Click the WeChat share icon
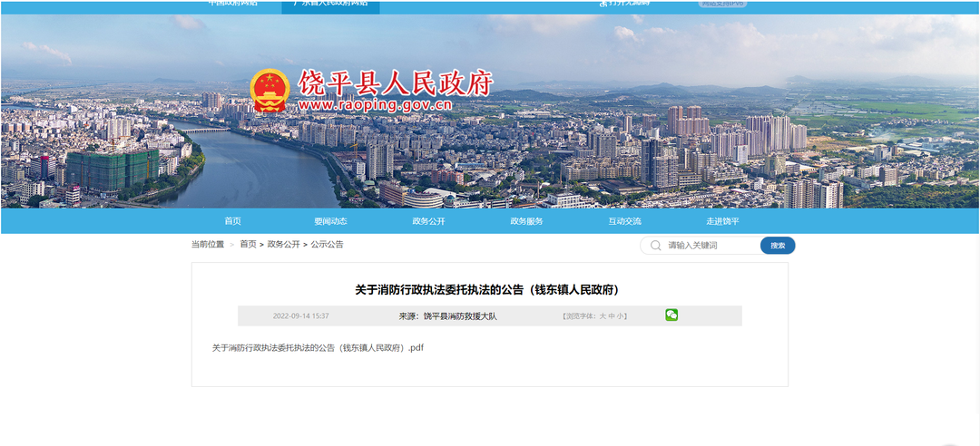Viewport: 980px width, 446px height. tap(671, 315)
